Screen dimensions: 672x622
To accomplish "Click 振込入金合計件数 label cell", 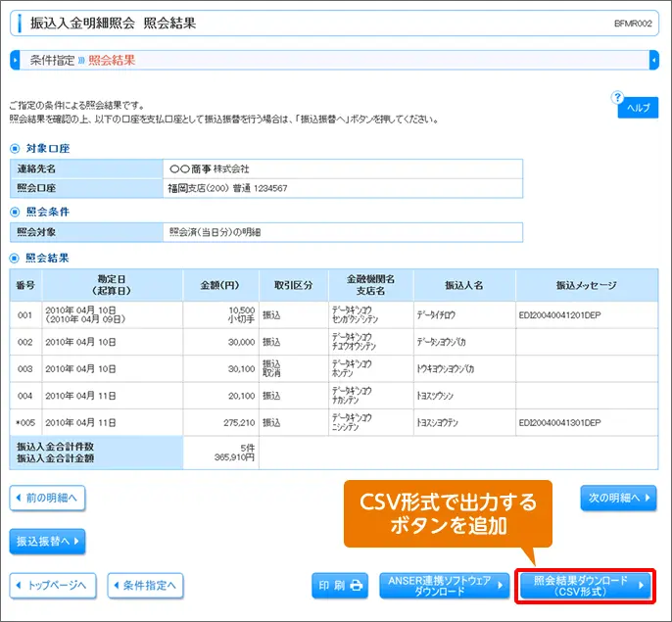I will click(x=55, y=447).
